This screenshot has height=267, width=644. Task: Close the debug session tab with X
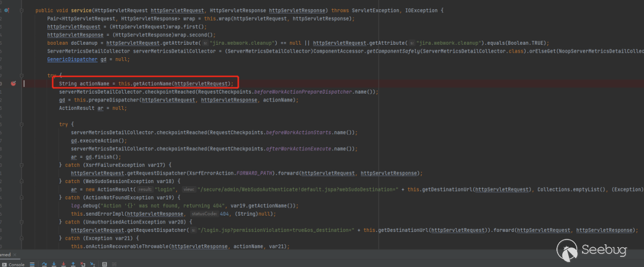(15, 254)
